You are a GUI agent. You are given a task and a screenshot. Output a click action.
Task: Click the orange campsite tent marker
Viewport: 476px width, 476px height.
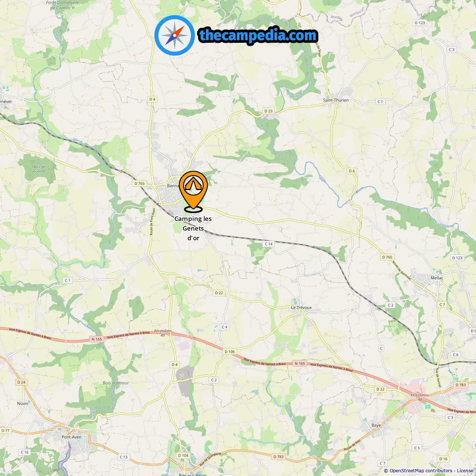[193, 191]
